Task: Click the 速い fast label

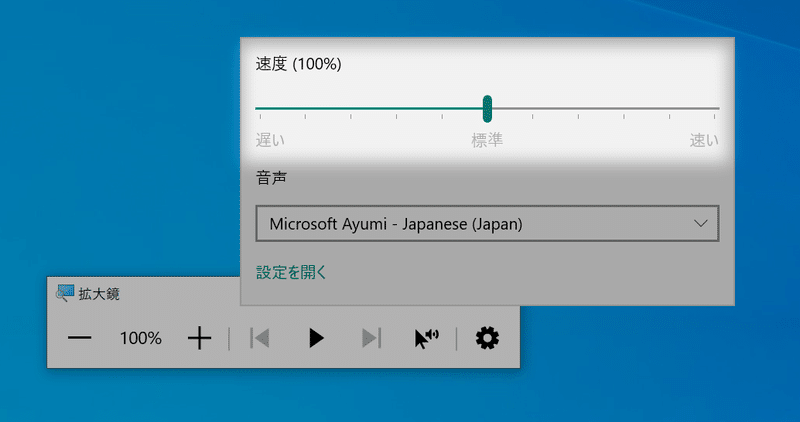Action: tap(704, 140)
